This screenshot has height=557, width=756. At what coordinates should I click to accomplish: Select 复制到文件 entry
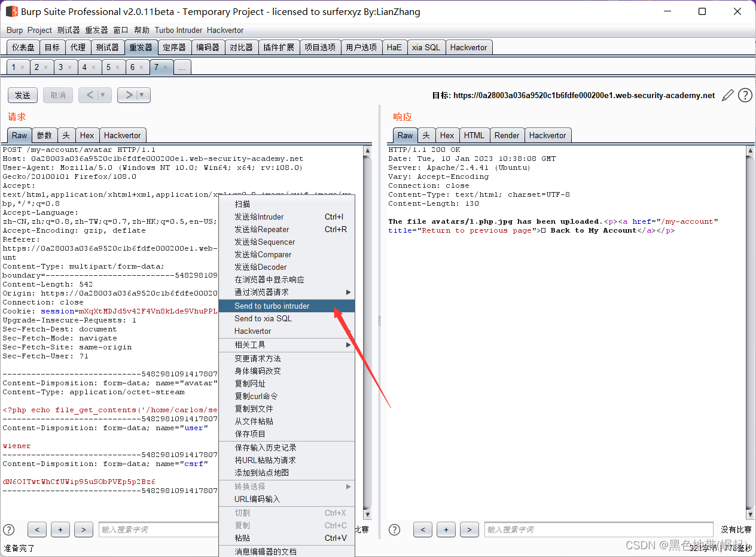286,409
